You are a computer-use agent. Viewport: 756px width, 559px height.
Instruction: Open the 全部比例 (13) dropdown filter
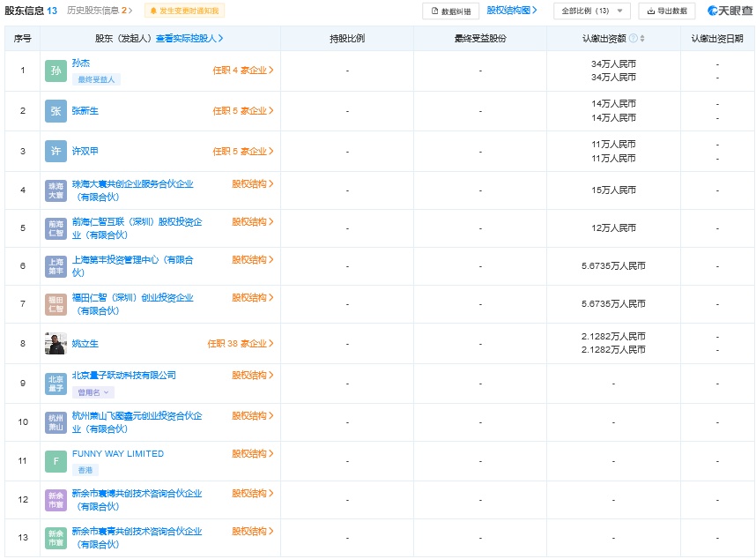tap(591, 11)
